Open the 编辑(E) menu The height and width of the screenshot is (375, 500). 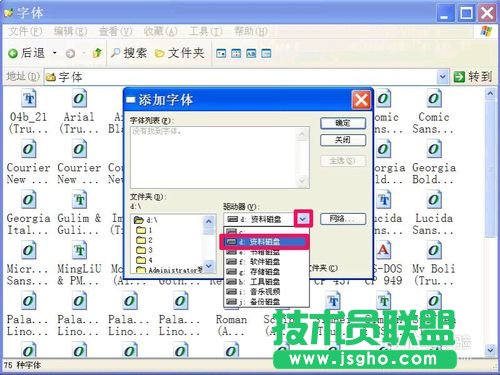coord(70,32)
